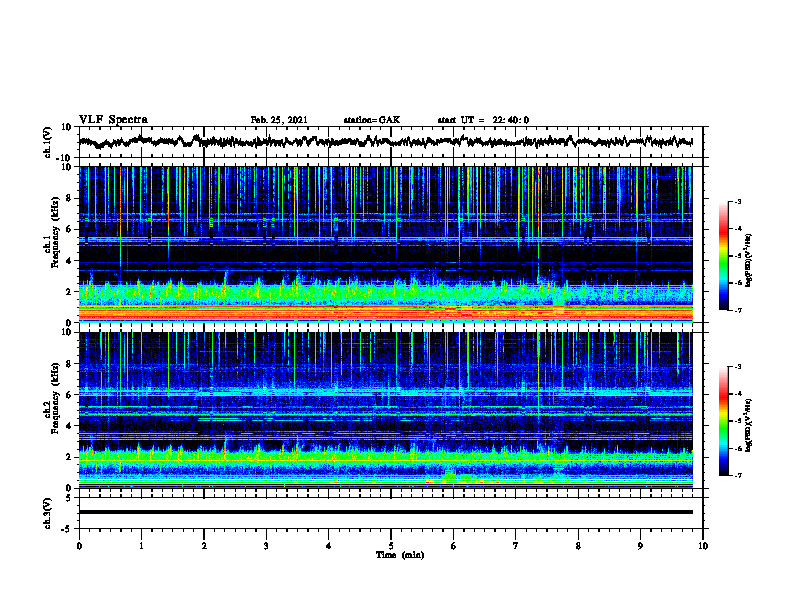Click the time axis tick label "2"
The width and height of the screenshot is (792, 612).
point(204,546)
